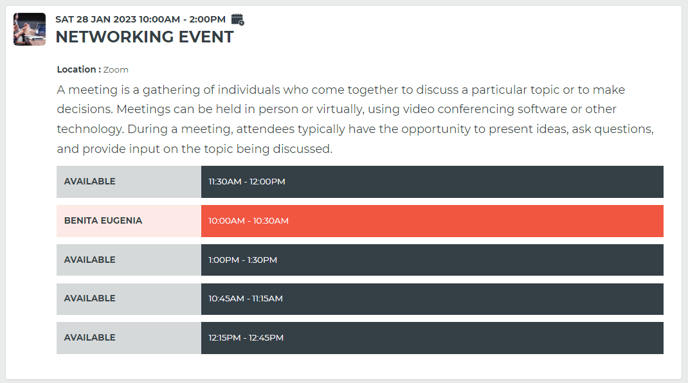The height and width of the screenshot is (383, 688).
Task: Click the pink Benita Eugenia row background
Action: point(129,221)
